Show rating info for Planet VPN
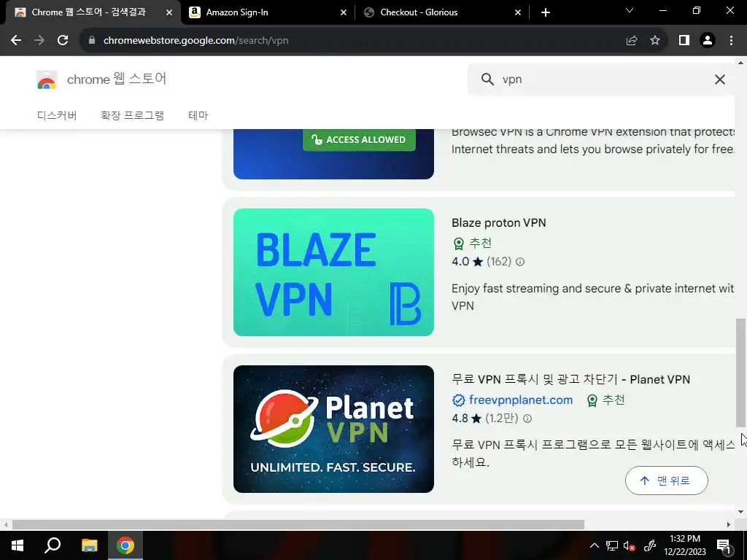This screenshot has width=747, height=560. [527, 419]
